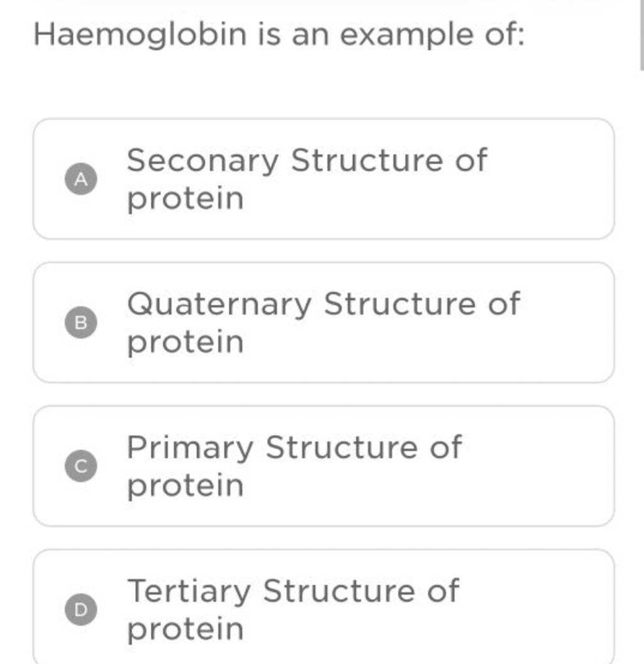The height and width of the screenshot is (664, 644).
Task: Click the scrollbar at top right edge
Action: [640, 35]
